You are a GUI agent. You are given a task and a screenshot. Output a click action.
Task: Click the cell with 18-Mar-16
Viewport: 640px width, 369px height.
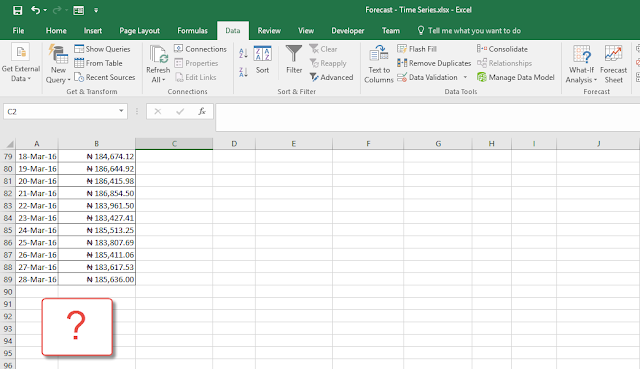[x=37, y=156]
